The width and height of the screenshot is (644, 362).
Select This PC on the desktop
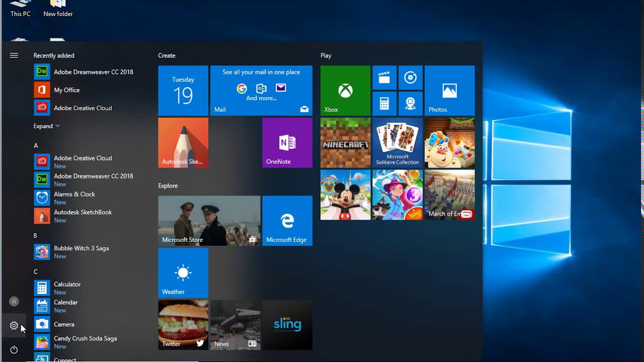[x=21, y=9]
